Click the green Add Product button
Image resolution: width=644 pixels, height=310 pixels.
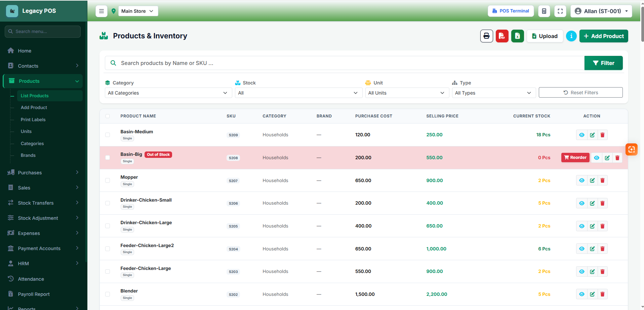pos(604,36)
